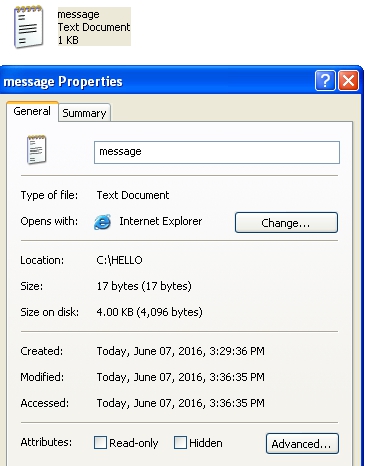The image size is (365, 466).
Task: Click the "Created:" label
Action: (x=42, y=351)
